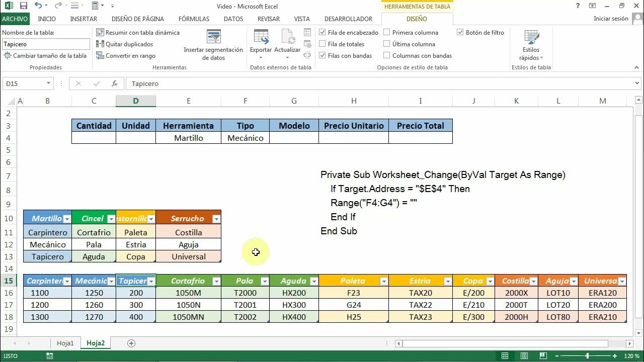This screenshot has height=362, width=644.
Task: Enable the Primera columna checkbox
Action: [x=387, y=32]
